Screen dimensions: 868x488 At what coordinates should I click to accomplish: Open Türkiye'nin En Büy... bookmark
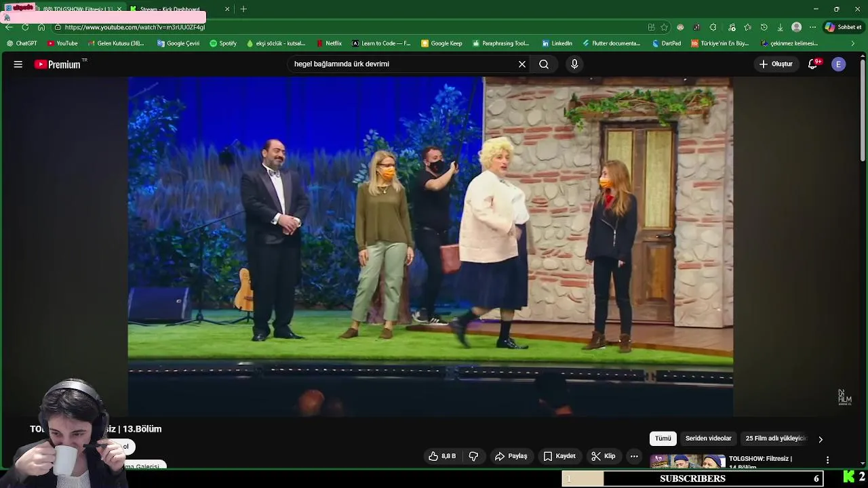click(x=720, y=43)
